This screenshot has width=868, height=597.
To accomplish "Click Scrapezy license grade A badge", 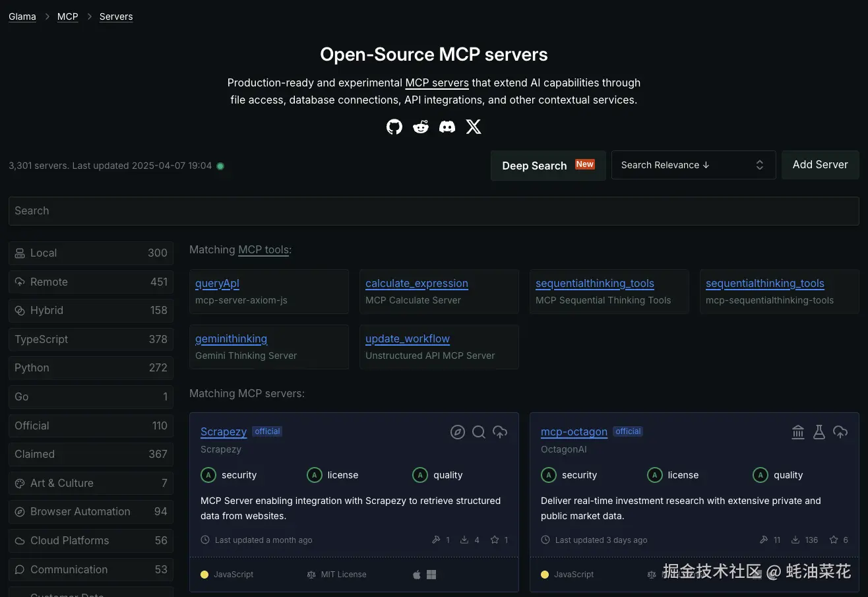I will 315,475.
